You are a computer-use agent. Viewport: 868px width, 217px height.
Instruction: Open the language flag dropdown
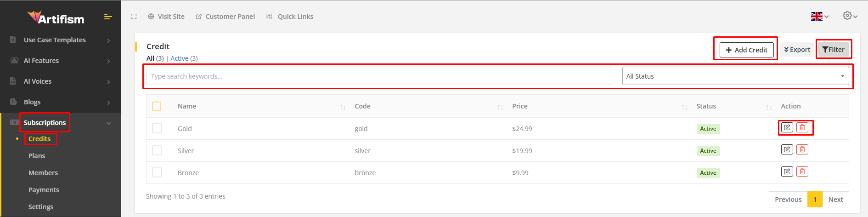point(819,17)
